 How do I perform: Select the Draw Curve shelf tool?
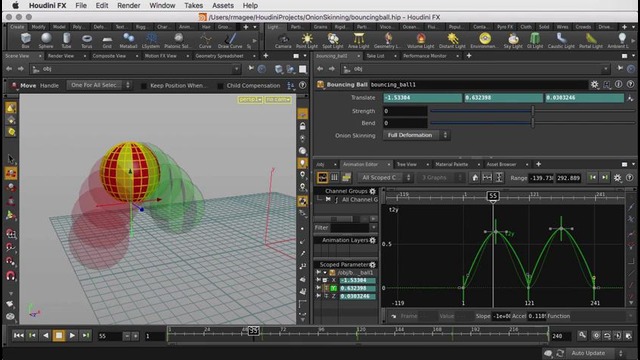[x=230, y=40]
